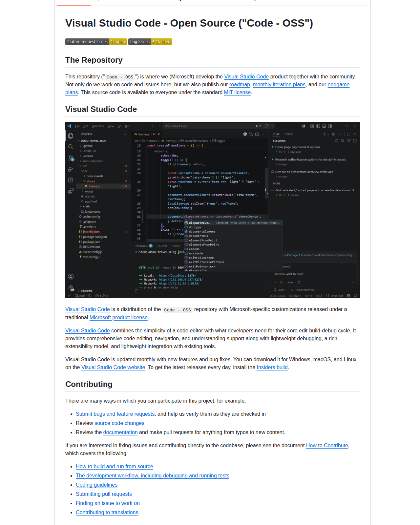Screen dimensions: 420x525
Task: Open the Microsoft product license link
Action: click(x=118, y=317)
